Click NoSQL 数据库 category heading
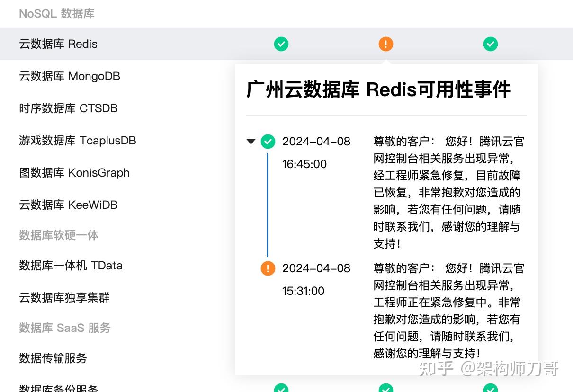 click(x=57, y=14)
